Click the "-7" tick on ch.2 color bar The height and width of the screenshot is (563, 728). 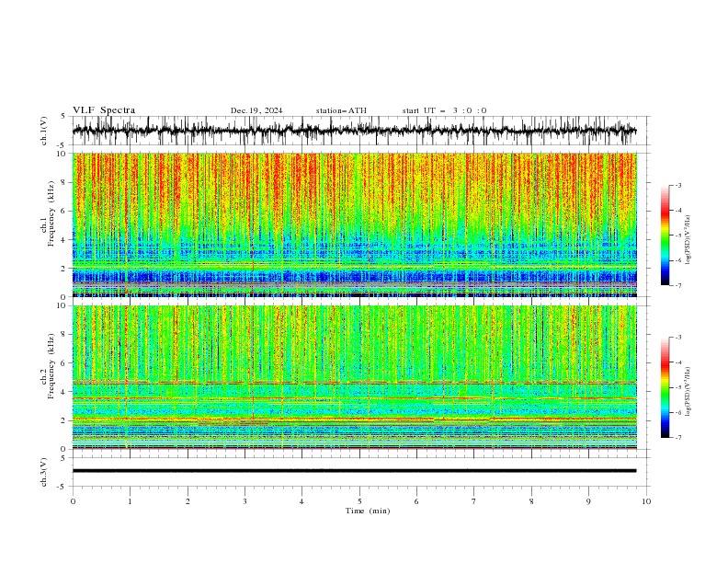click(x=677, y=438)
